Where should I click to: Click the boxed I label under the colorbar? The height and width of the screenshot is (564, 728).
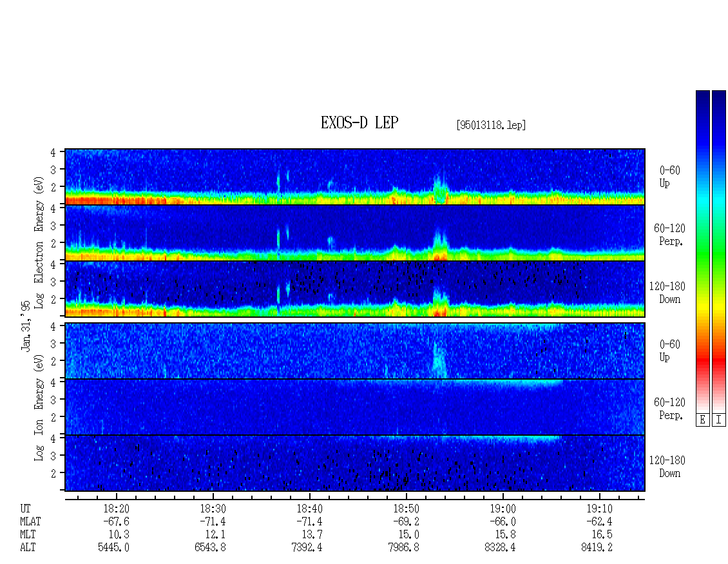click(719, 420)
